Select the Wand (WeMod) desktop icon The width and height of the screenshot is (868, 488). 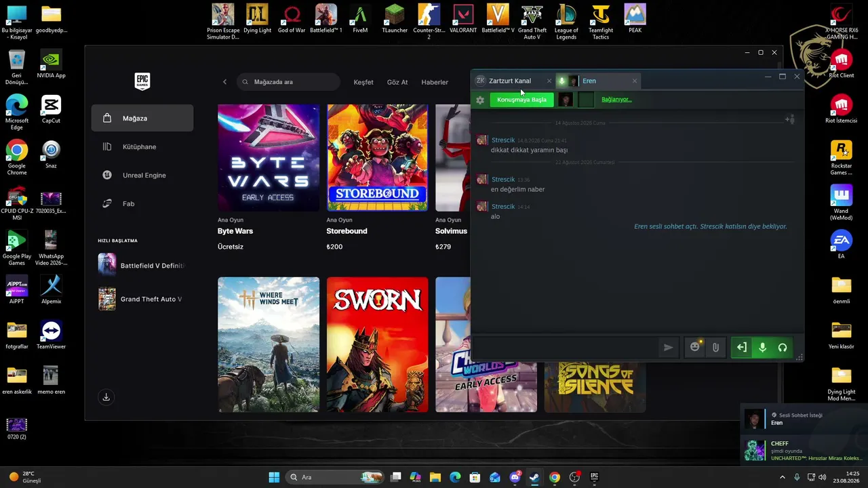pyautogui.click(x=842, y=203)
